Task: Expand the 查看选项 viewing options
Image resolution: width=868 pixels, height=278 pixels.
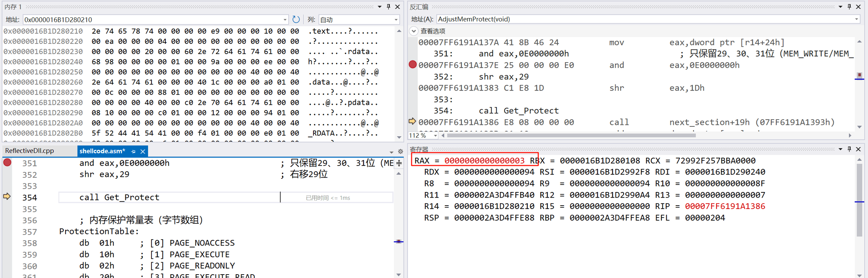Action: coord(414,31)
